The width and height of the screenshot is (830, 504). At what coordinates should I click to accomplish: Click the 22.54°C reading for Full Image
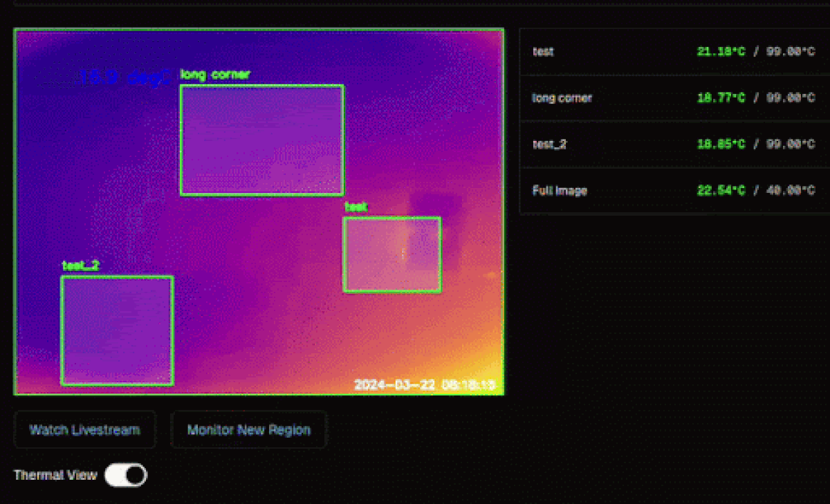pyautogui.click(x=721, y=191)
